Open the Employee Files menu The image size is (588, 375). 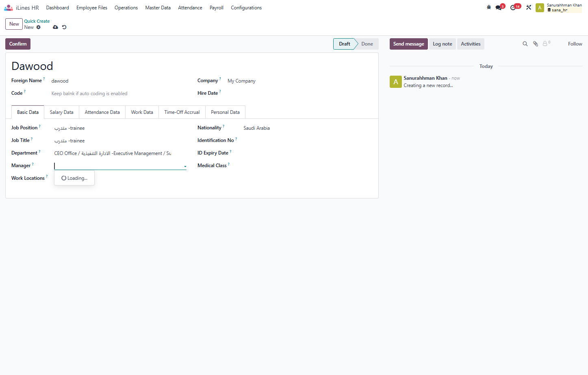pos(92,8)
